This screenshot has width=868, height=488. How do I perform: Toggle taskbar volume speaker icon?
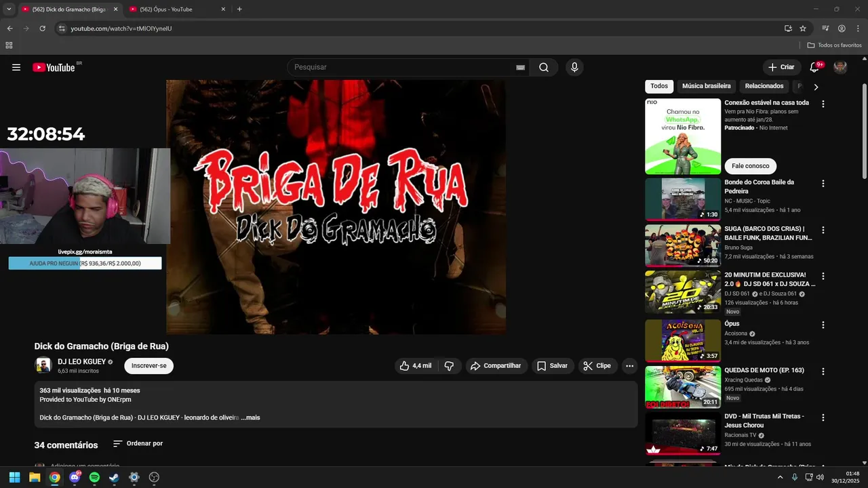(x=820, y=477)
